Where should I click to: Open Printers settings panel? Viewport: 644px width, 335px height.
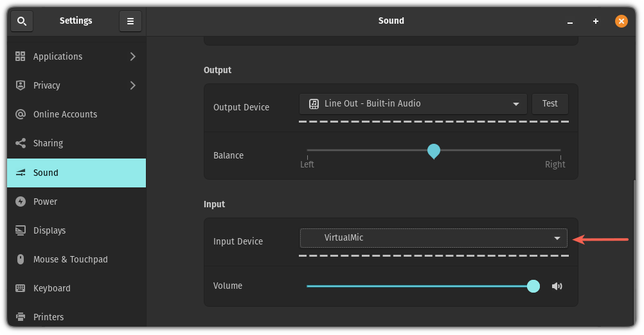click(x=48, y=317)
